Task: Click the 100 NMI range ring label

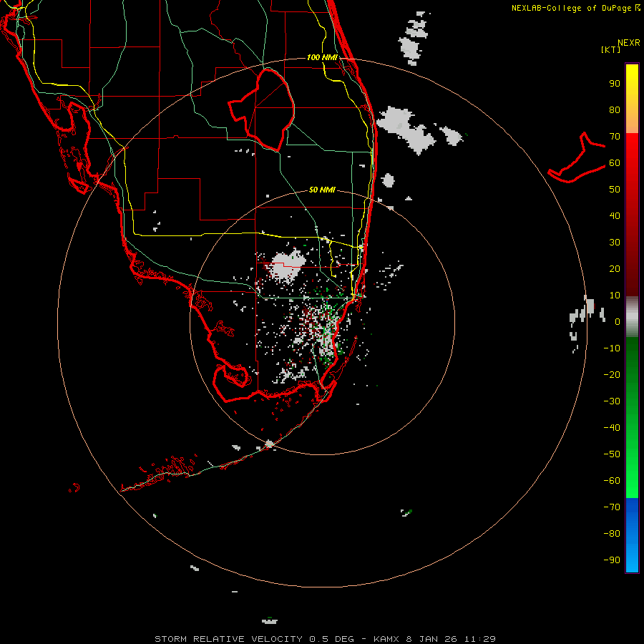Action: [322, 57]
